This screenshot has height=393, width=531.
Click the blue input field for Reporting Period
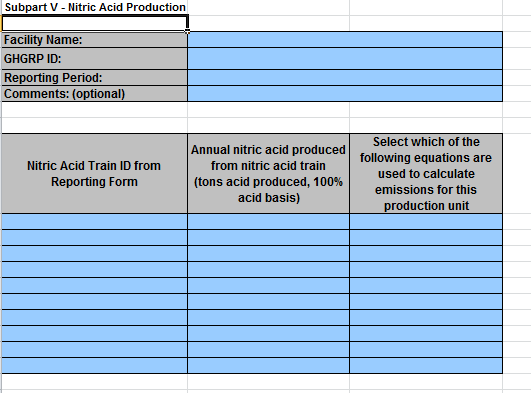click(345, 78)
